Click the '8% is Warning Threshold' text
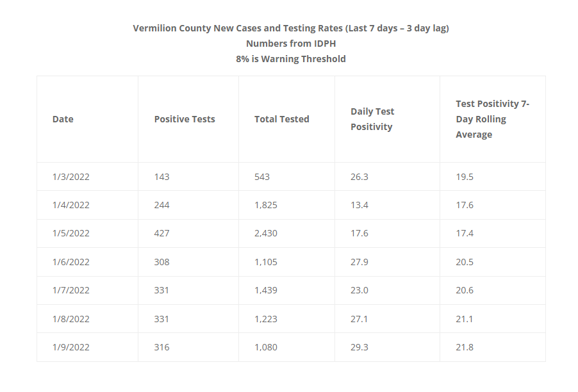 [x=291, y=59]
